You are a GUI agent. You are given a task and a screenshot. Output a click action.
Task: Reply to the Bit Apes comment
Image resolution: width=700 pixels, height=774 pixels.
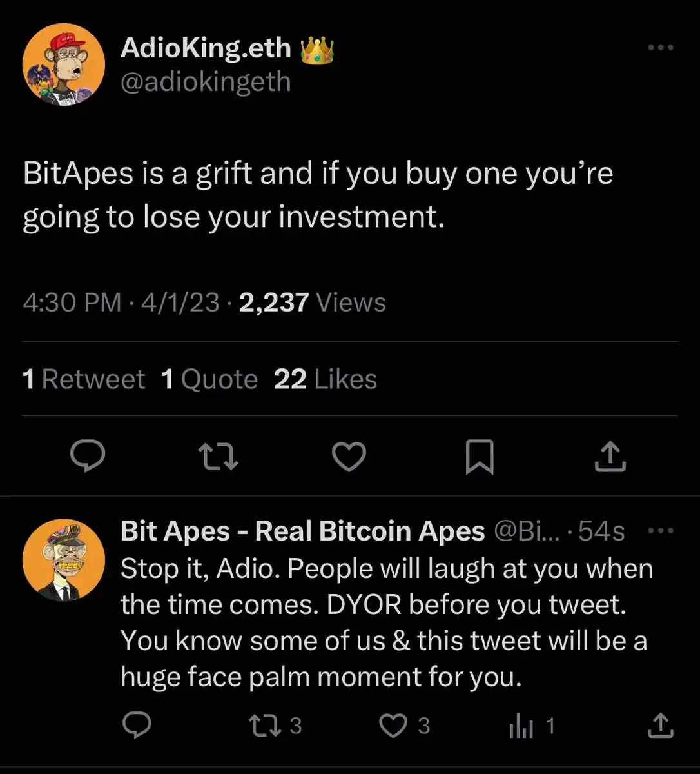coord(137,726)
